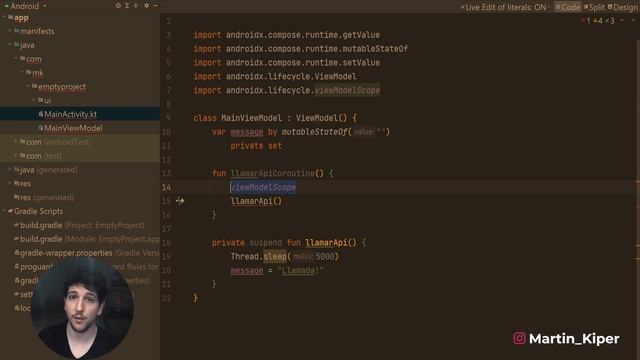640x360 pixels.
Task: Click function name llamarApiCoroutine on line 13
Action: coord(272,173)
